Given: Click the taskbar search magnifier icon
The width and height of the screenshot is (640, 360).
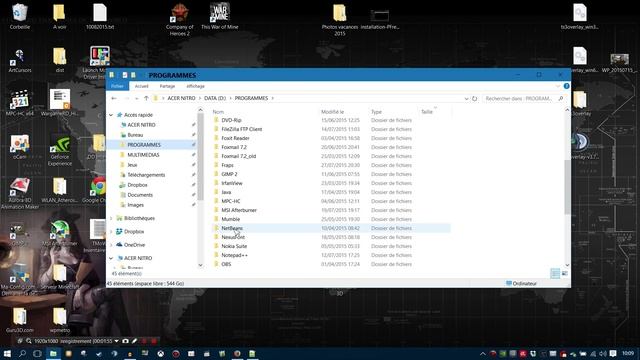Looking at the screenshot, I should point(22,353).
